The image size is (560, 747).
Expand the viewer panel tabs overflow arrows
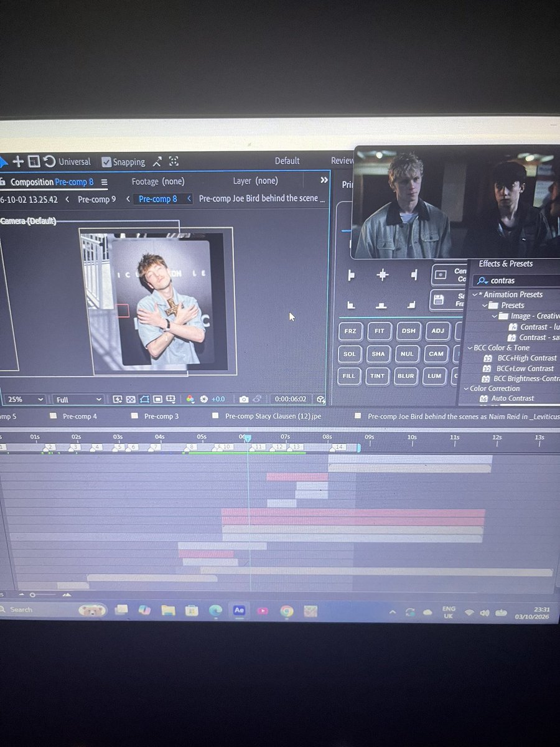pos(324,181)
